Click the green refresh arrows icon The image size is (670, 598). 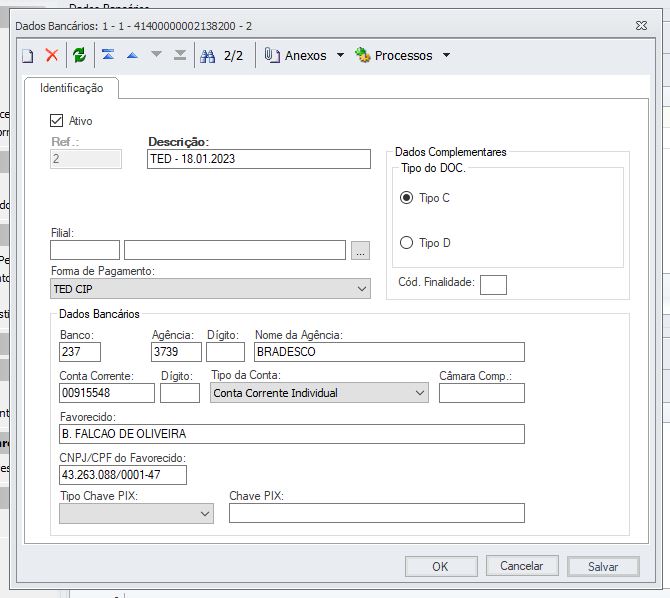tap(79, 56)
